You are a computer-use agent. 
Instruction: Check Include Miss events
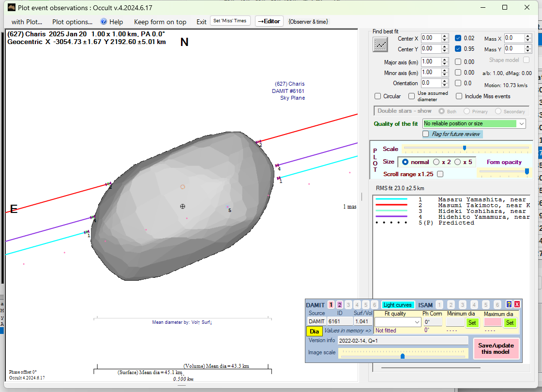tap(459, 96)
